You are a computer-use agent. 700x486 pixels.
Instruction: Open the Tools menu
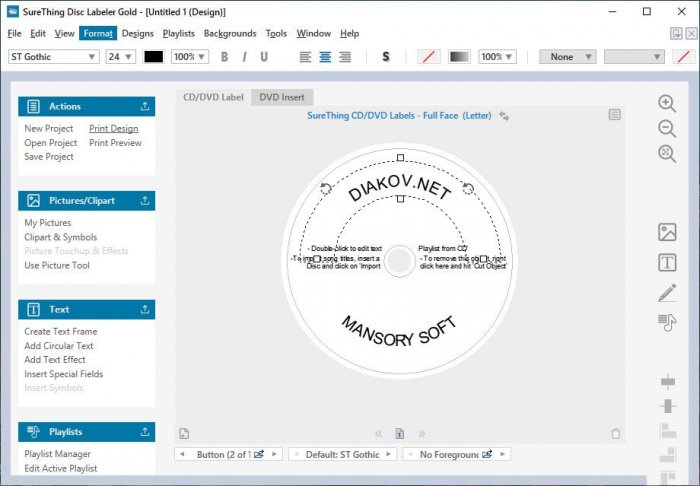pos(276,33)
